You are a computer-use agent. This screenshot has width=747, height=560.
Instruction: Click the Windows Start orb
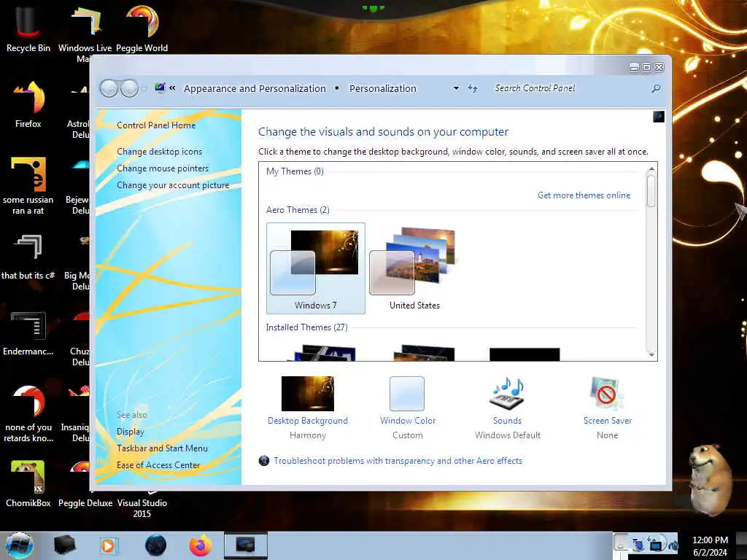point(20,545)
